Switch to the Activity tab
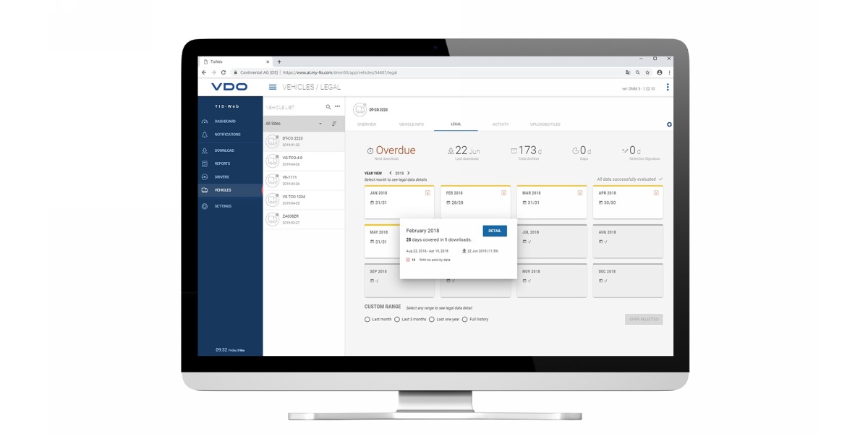Viewport: 868px width, 434px height. point(501,124)
